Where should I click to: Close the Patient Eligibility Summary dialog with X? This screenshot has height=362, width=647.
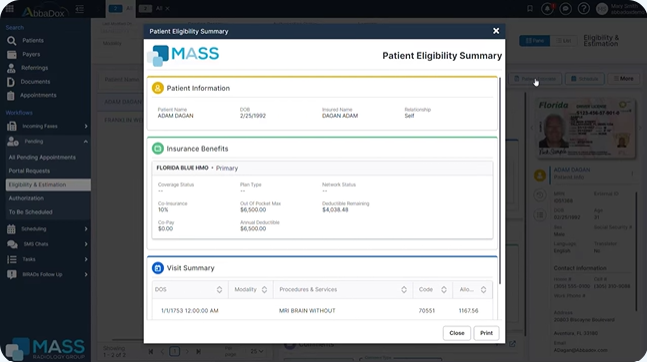coord(496,31)
